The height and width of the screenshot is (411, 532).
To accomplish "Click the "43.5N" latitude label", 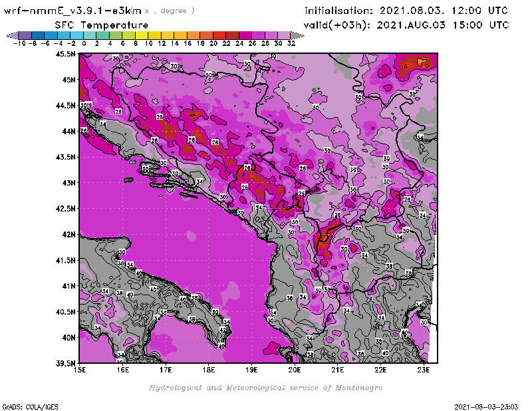I will (x=65, y=157).
